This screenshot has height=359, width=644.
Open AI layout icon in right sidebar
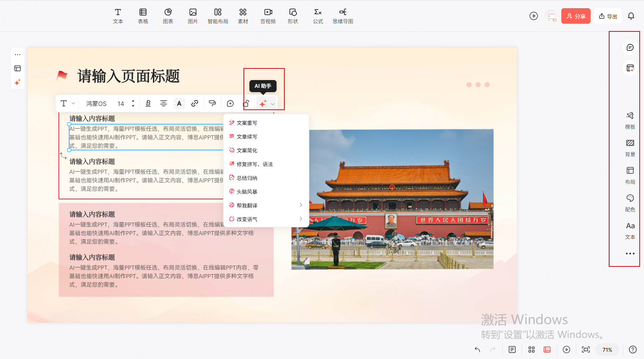[630, 68]
